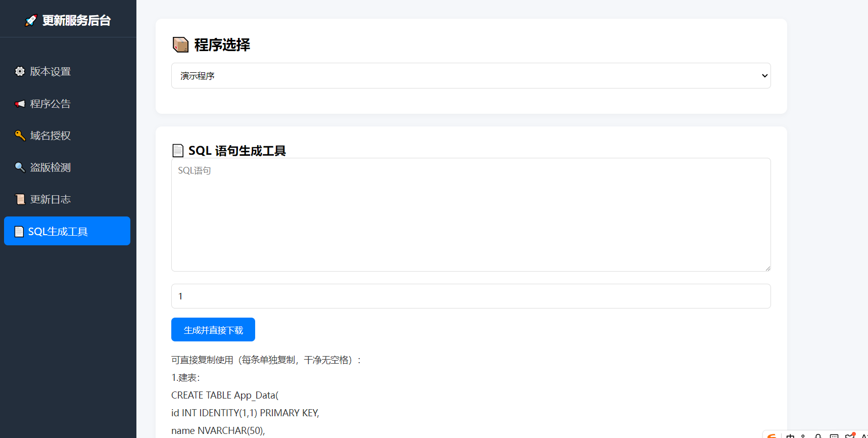The width and height of the screenshot is (868, 438).
Task: Toggle the 中 Chinese input mode indicator
Action: [x=790, y=435]
